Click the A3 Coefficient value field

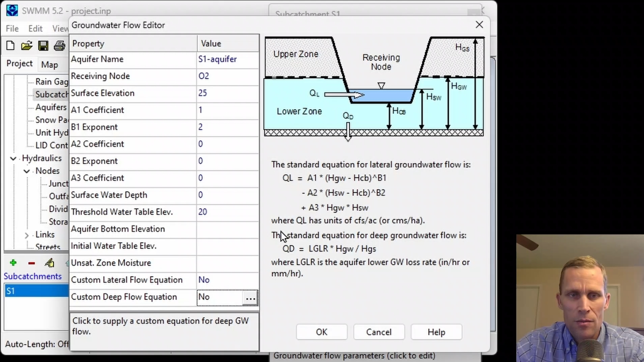click(x=228, y=178)
